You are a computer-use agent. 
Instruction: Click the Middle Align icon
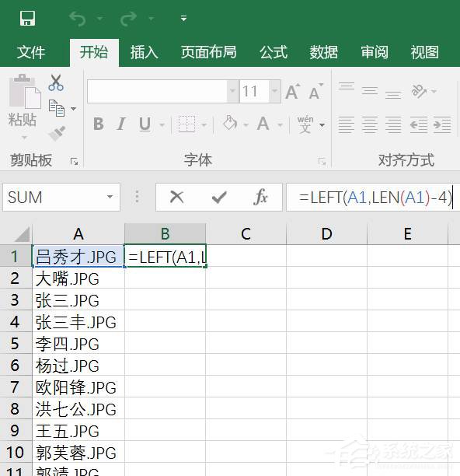coord(370,91)
